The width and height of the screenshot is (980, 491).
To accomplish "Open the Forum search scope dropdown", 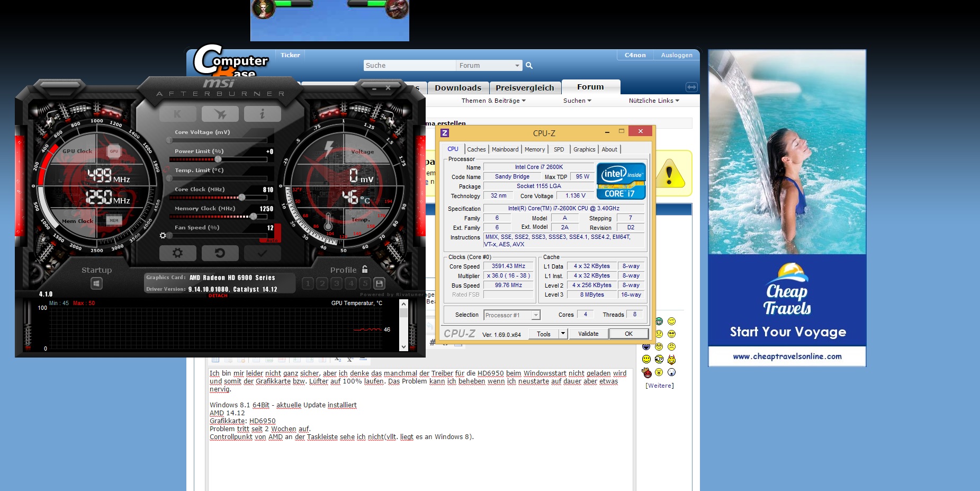I will point(489,66).
